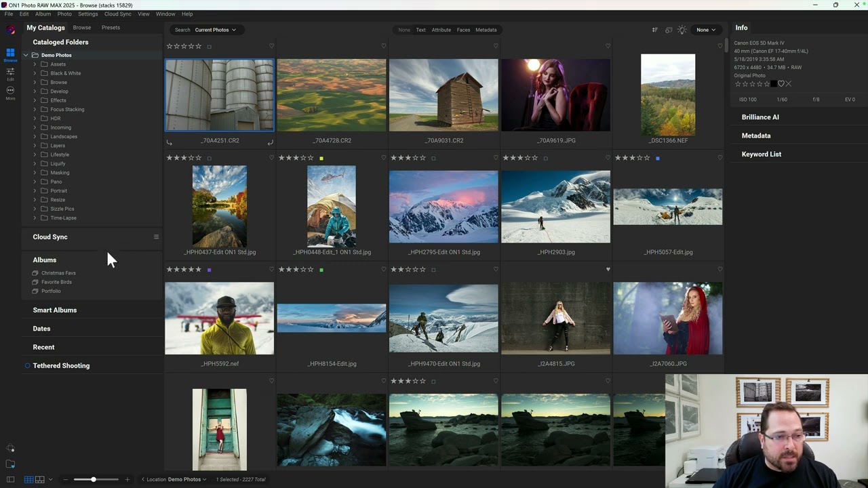Toggle the left panel visibility icon
The height and width of the screenshot is (488, 868).
click(10, 480)
